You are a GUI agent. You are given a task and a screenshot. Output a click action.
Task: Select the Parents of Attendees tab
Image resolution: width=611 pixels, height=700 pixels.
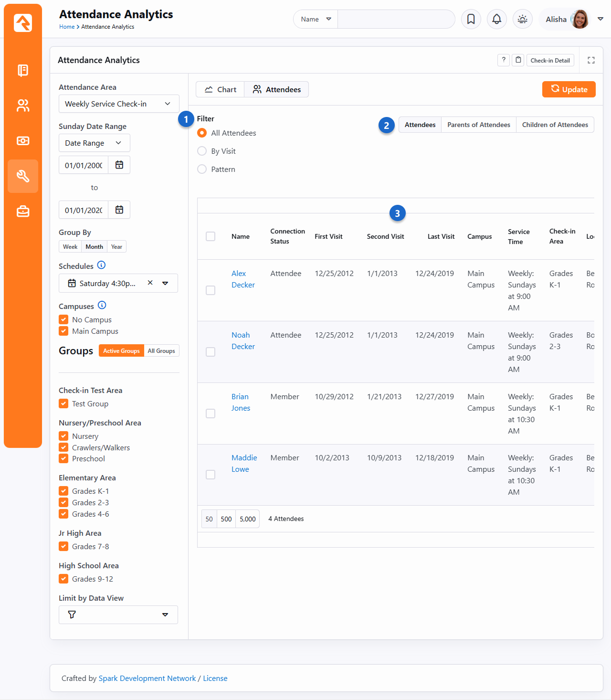pyautogui.click(x=478, y=125)
